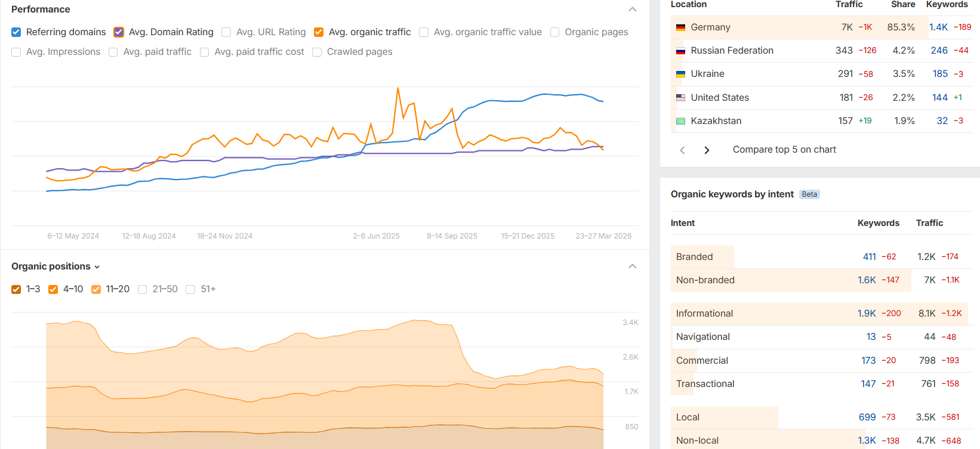Click Compare top 5 on chart
The image size is (980, 449).
point(784,150)
